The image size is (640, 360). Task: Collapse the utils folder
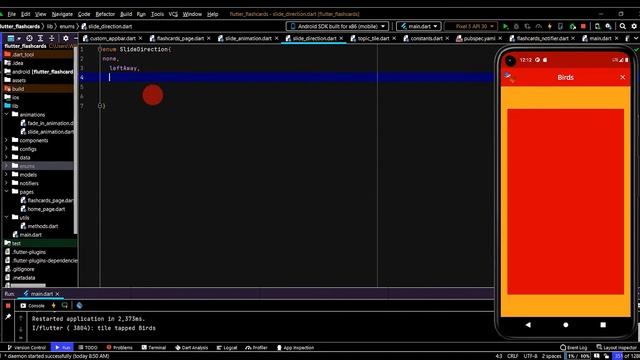coord(7,217)
